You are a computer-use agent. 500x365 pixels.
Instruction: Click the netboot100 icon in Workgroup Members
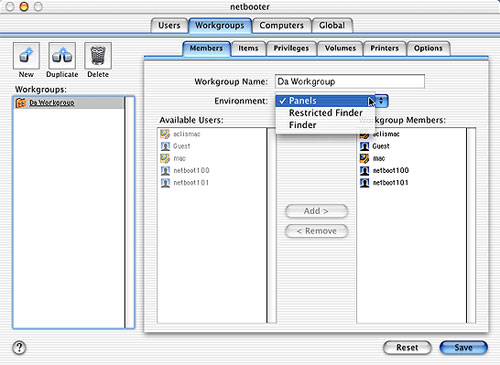click(x=365, y=170)
